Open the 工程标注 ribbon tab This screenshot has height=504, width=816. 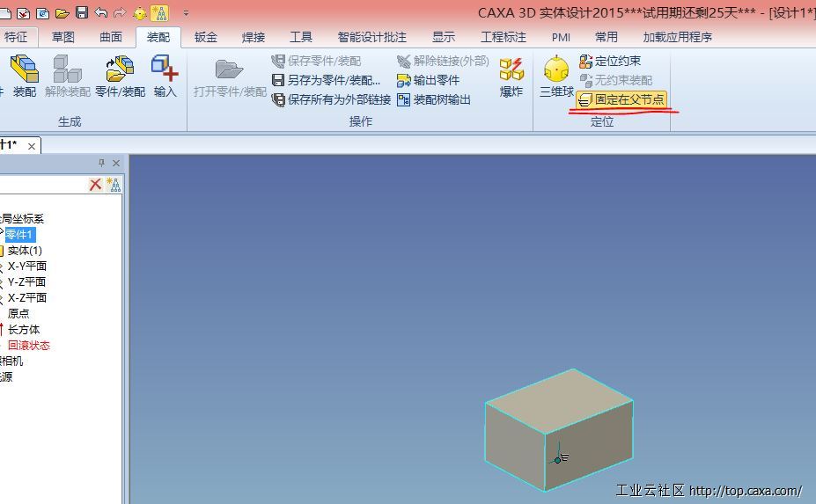click(504, 37)
